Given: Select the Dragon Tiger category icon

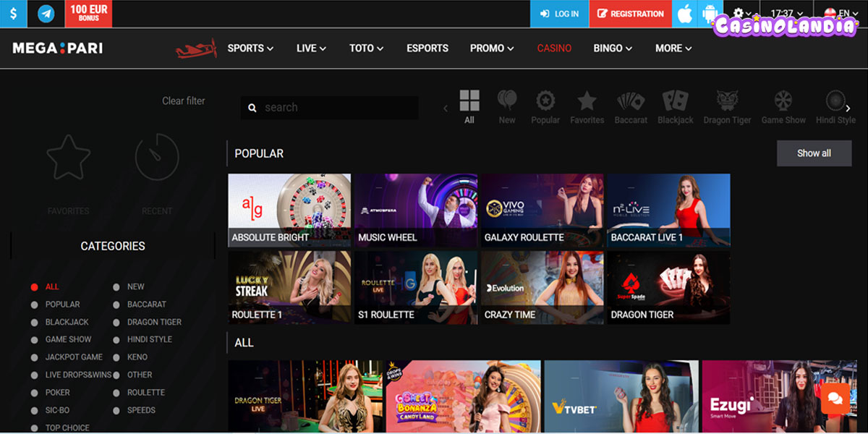Looking at the screenshot, I should (727, 107).
